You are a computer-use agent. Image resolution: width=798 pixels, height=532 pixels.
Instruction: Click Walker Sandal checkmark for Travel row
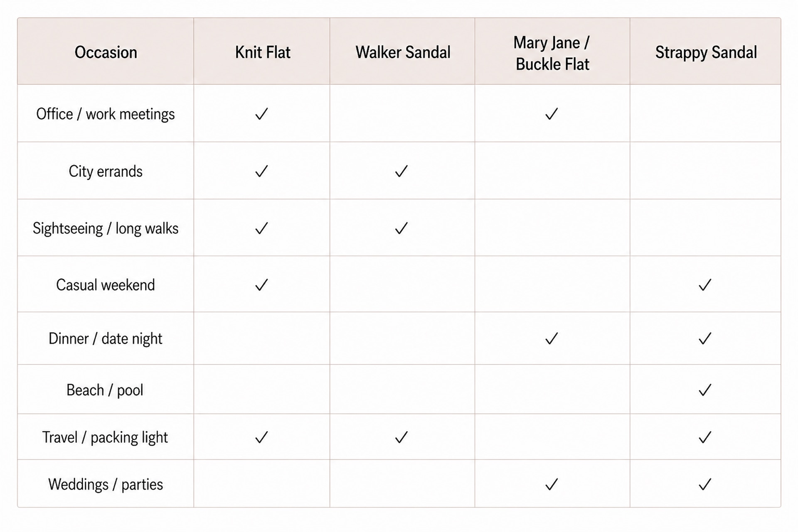(x=401, y=437)
